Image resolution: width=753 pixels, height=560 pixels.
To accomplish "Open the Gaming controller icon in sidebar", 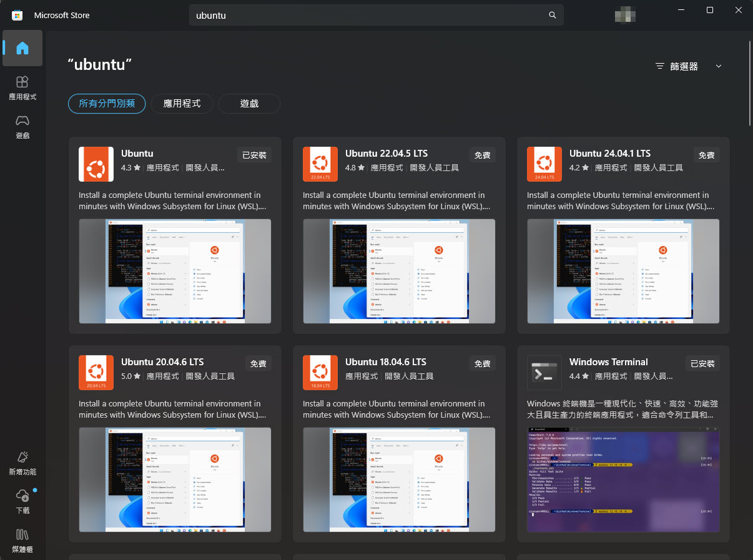I will pyautogui.click(x=22, y=120).
